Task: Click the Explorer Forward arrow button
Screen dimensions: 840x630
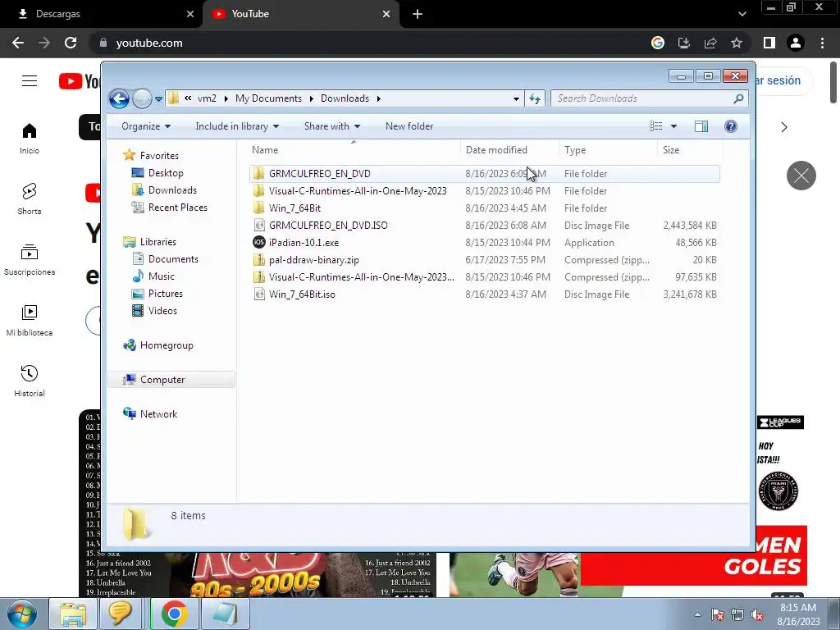Action: tap(142, 98)
